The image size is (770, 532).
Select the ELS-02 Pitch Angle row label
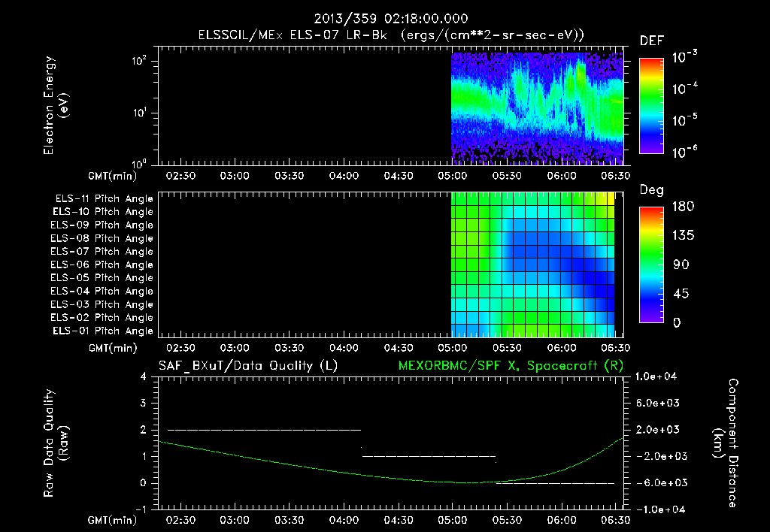(x=102, y=318)
